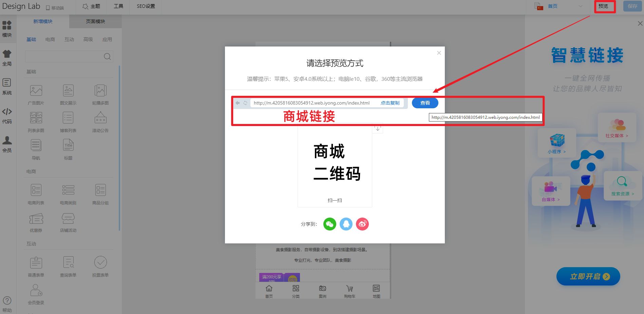644x314 pixels.
Task: Open the 代码 sidebar section
Action: [x=7, y=115]
